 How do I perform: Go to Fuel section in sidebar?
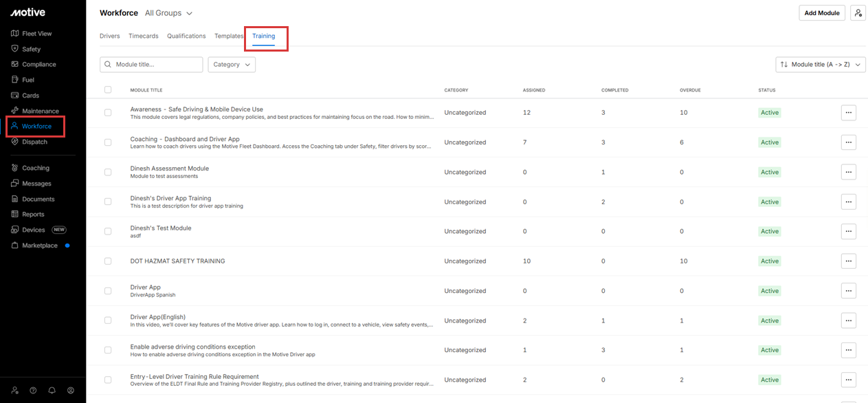click(27, 80)
